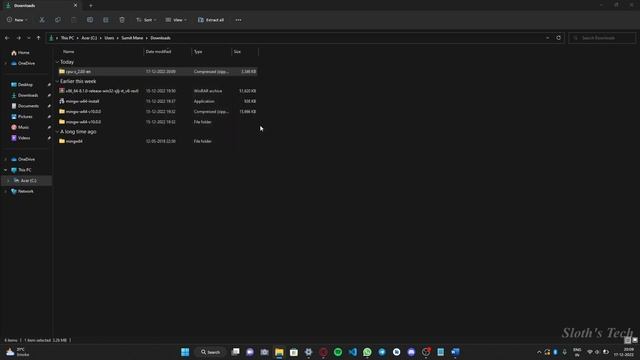Go back with the Back arrow

point(7,38)
